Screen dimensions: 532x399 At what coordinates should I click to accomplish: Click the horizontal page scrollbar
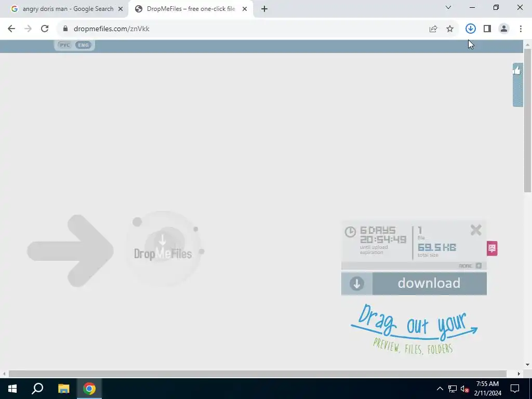point(258,374)
